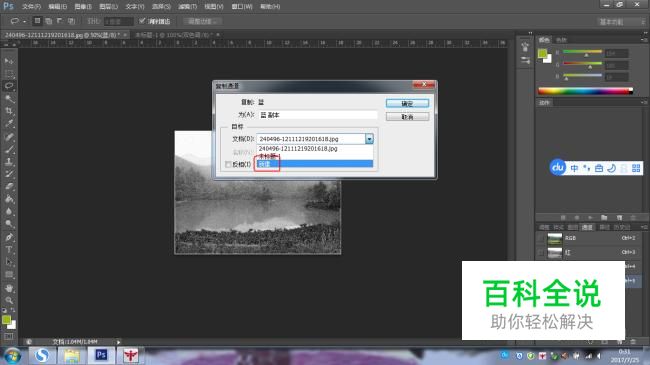Image resolution: width=650 pixels, height=365 pixels.
Task: Click the color spectrum ramp in Color panel
Action: pyautogui.click(x=585, y=91)
